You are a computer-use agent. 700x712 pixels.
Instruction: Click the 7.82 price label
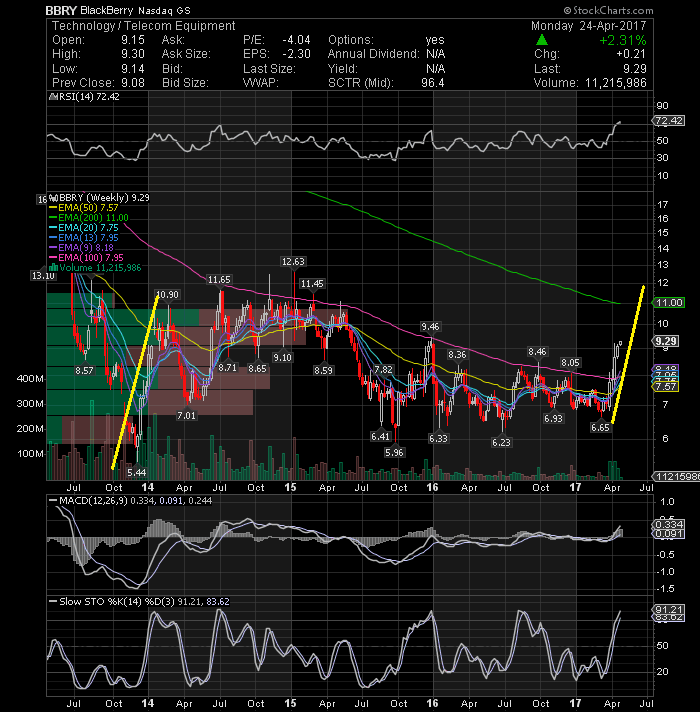[x=383, y=370]
